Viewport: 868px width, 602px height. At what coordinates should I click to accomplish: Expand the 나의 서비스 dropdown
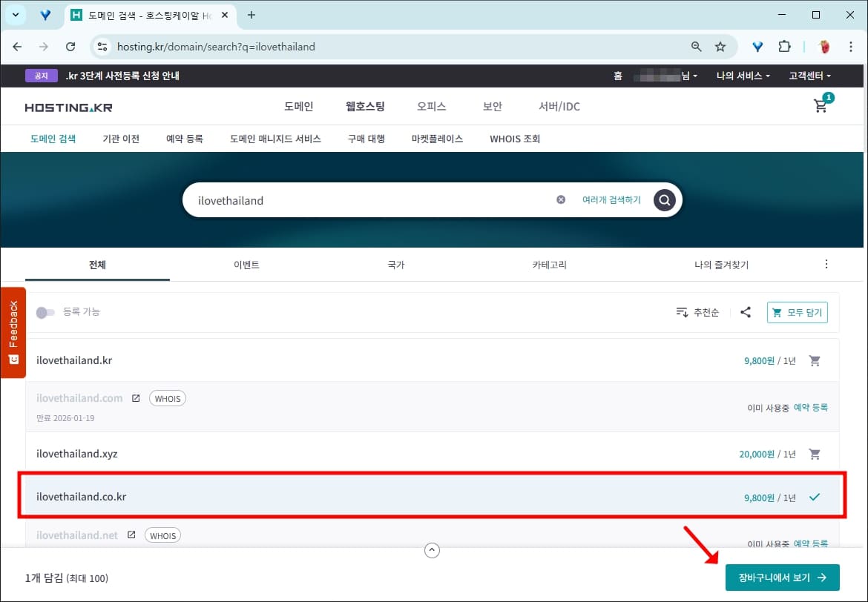tap(743, 76)
